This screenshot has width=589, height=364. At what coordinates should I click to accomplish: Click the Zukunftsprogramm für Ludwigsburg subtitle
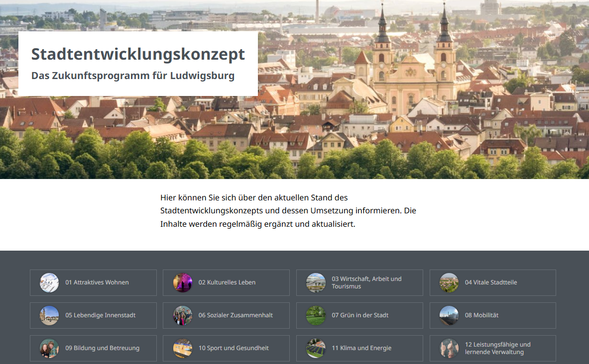click(x=133, y=76)
